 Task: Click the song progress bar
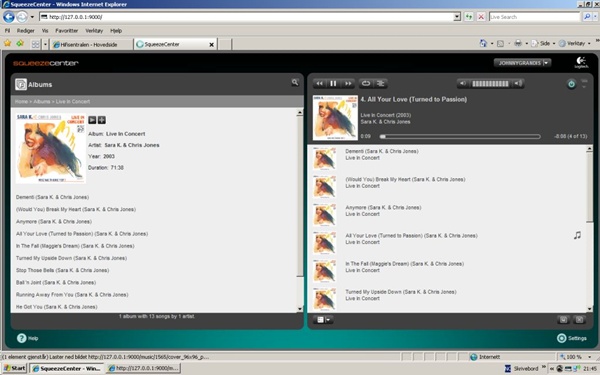coord(460,137)
